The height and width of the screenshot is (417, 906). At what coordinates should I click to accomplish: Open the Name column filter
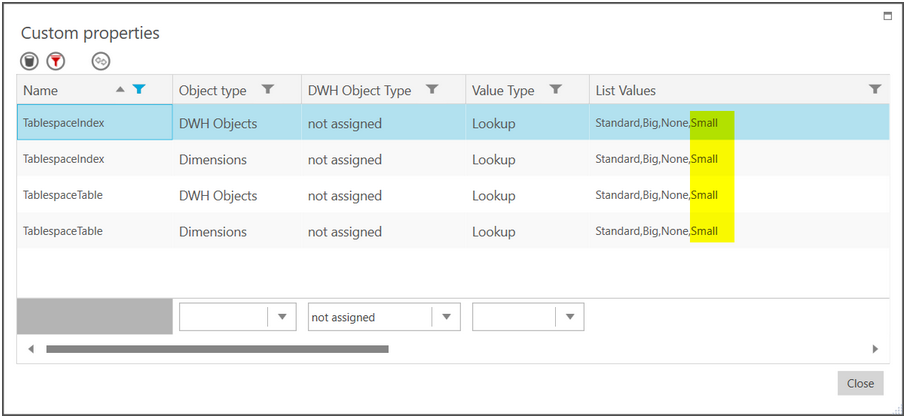coord(139,90)
